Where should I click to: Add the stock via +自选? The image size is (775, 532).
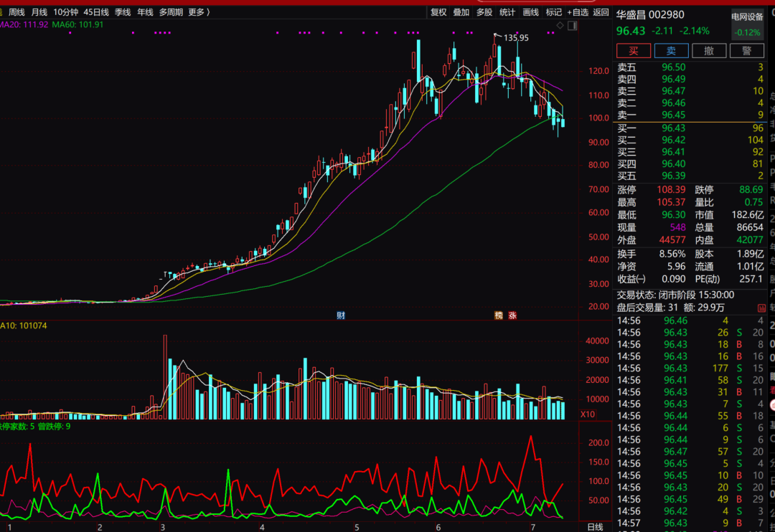(x=578, y=12)
